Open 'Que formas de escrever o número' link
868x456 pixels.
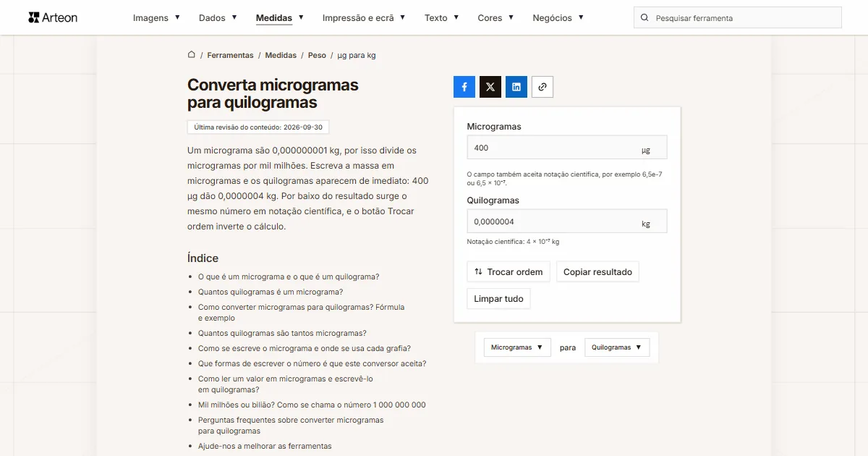tap(312, 363)
